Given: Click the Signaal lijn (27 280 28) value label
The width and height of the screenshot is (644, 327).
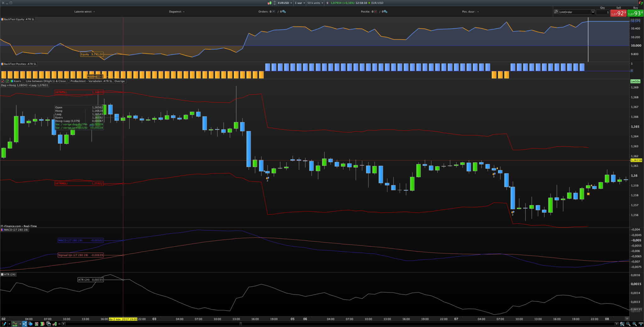Looking at the screenshot, I should [81, 255].
